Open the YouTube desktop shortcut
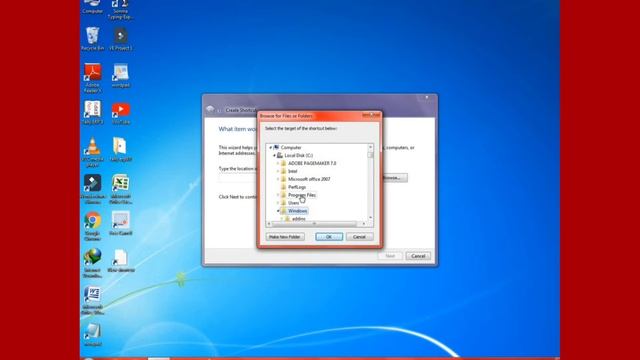Screen dimensions: 640x360 pyautogui.click(x=121, y=113)
